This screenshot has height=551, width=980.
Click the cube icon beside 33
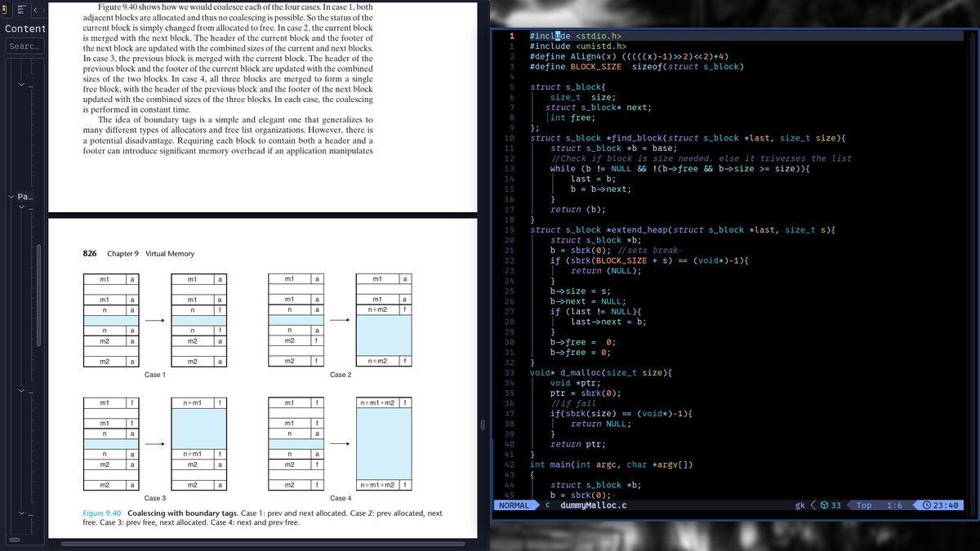825,505
